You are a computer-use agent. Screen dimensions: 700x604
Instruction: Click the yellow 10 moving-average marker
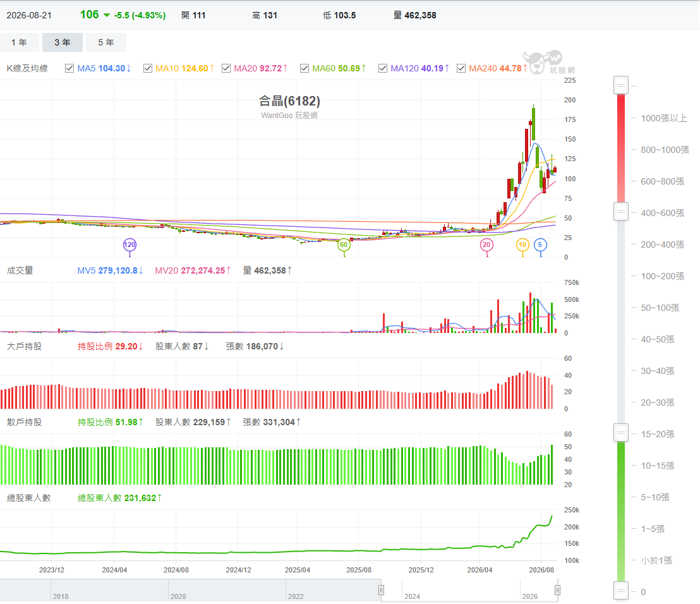coord(522,245)
